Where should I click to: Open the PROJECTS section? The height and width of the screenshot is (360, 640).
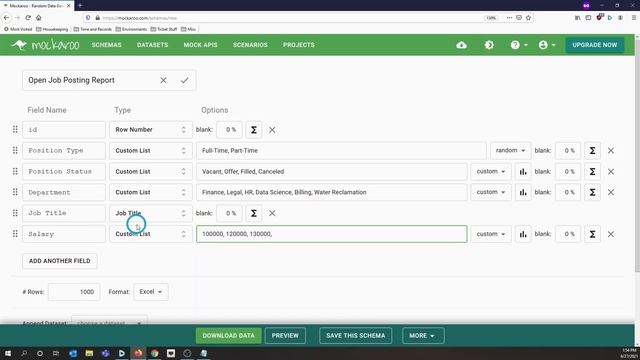tap(299, 45)
